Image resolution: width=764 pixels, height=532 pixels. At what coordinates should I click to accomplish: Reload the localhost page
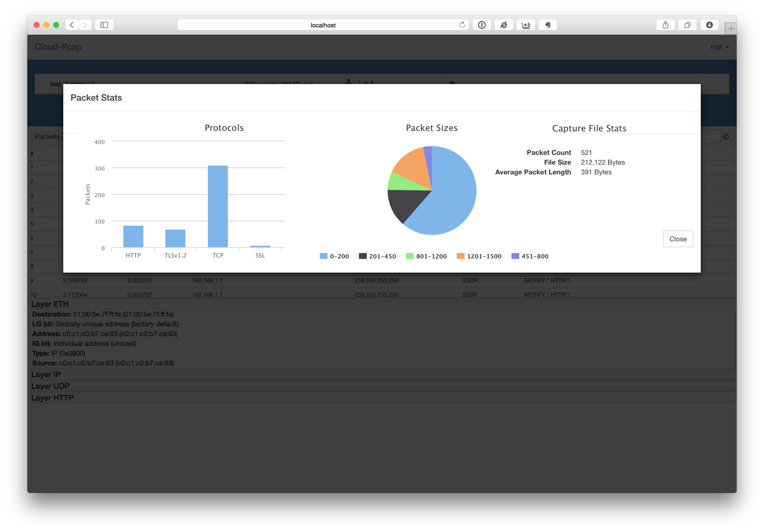click(462, 25)
